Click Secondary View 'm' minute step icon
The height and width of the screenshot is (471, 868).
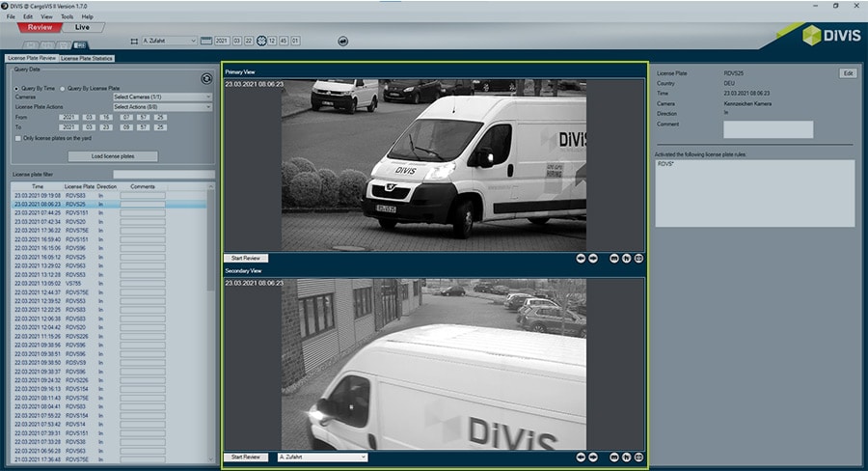pyautogui.click(x=614, y=457)
